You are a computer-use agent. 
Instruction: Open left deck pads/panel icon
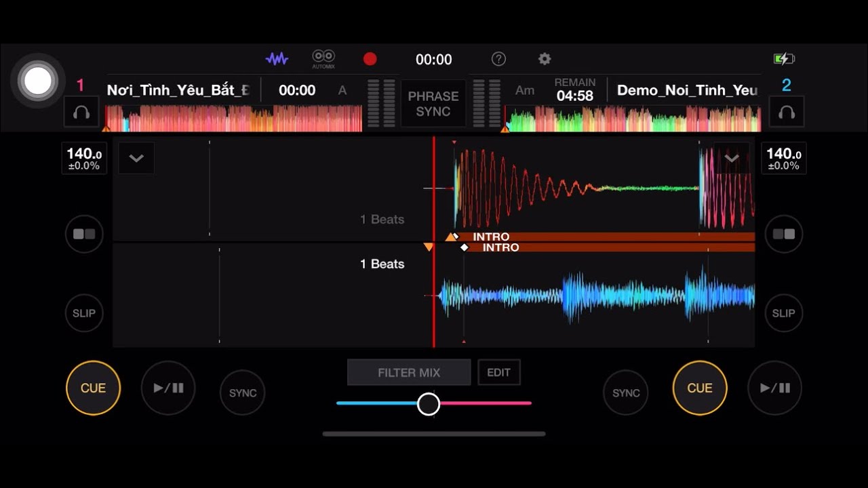coord(84,234)
